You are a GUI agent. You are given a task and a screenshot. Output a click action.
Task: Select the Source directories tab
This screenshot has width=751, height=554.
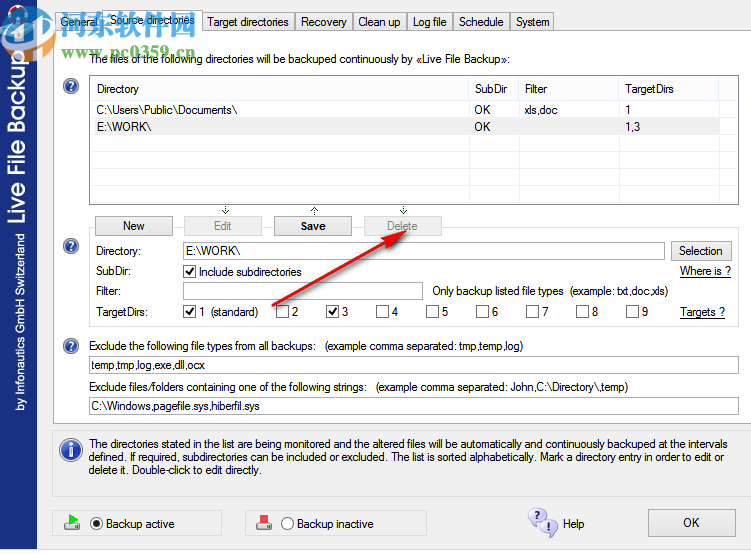click(152, 20)
